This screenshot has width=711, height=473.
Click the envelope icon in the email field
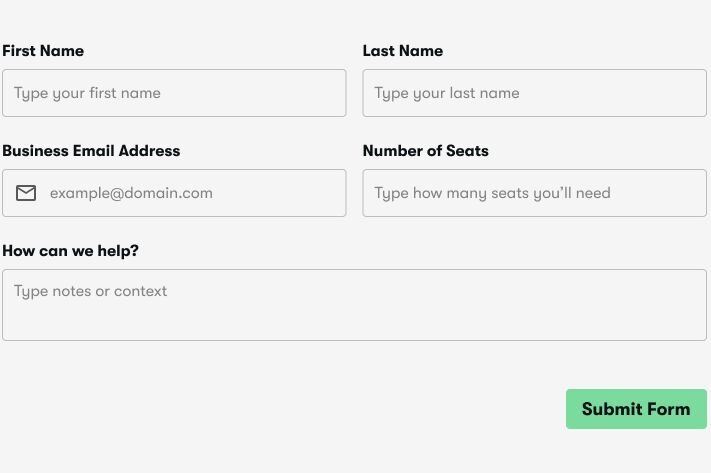click(x=26, y=193)
